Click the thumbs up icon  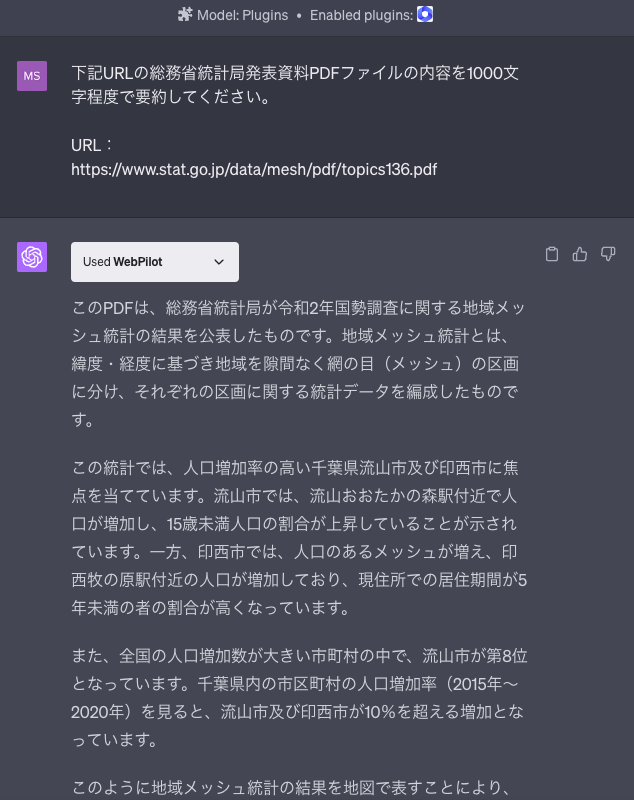tap(580, 255)
